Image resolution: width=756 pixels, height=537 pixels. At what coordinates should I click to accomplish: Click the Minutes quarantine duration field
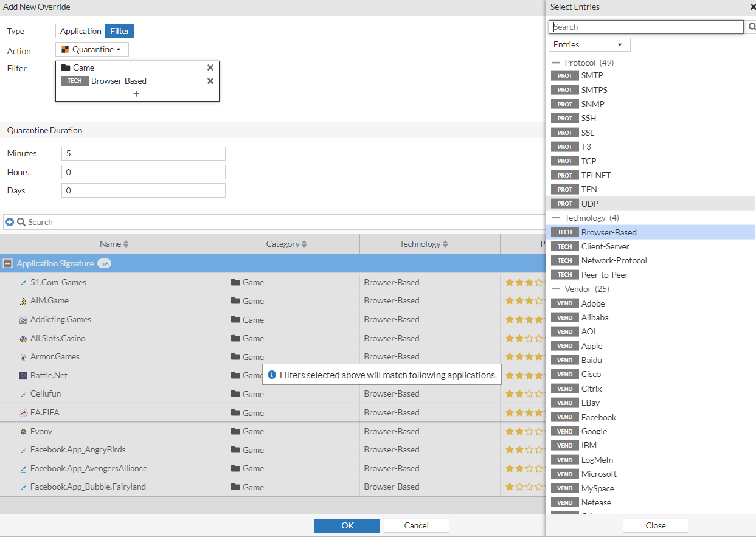[x=143, y=153]
